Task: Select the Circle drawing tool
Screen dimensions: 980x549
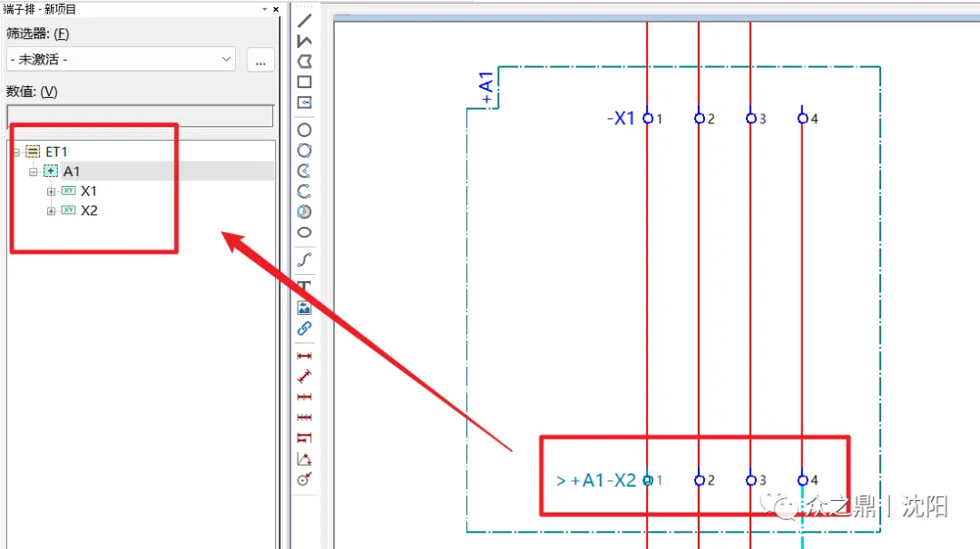Action: [x=304, y=130]
